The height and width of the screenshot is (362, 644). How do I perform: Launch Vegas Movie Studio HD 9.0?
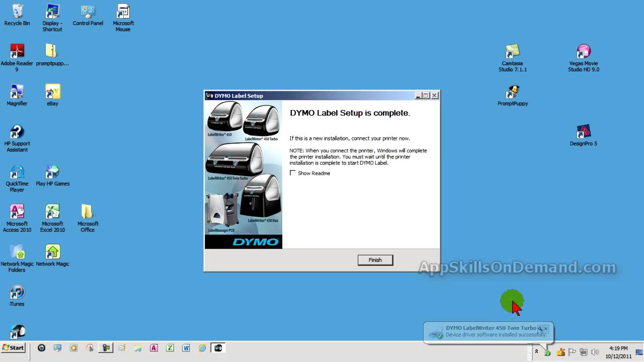coord(584,58)
